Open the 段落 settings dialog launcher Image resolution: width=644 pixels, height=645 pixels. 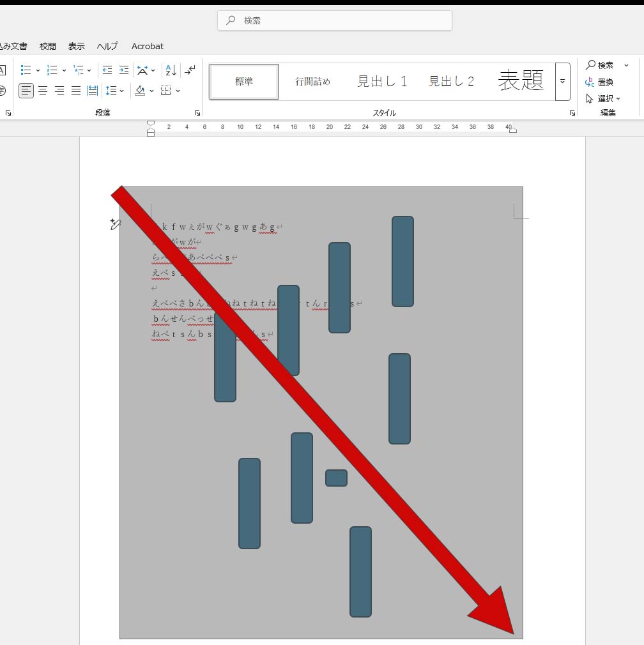[197, 113]
